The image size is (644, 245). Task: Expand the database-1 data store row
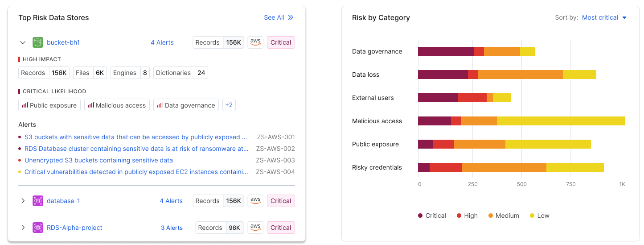click(23, 201)
